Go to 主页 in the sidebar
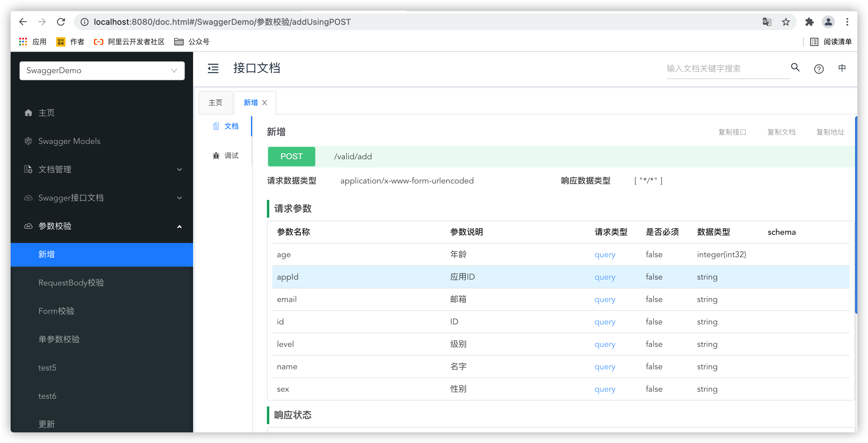Image resolution: width=868 pixels, height=443 pixels. 102,113
